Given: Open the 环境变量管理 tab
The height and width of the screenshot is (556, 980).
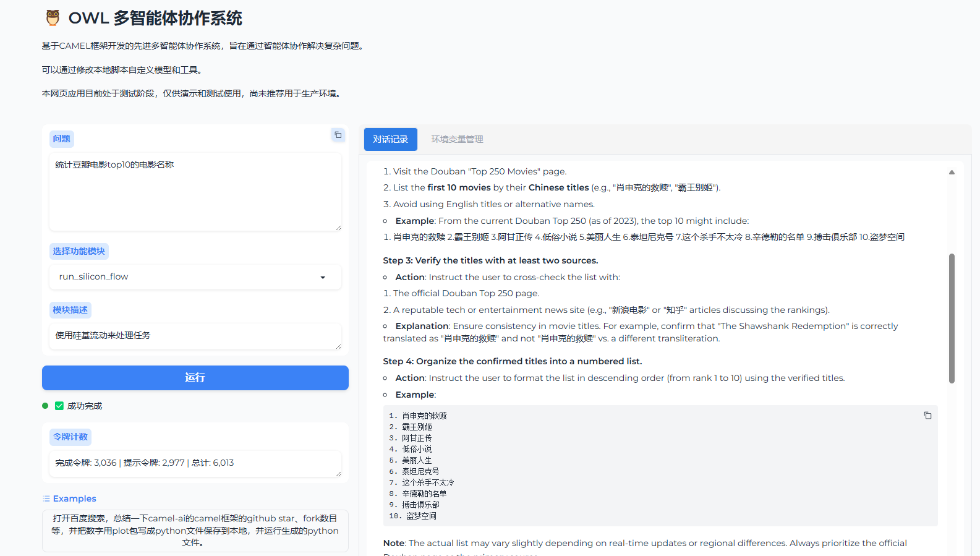Looking at the screenshot, I should click(457, 139).
